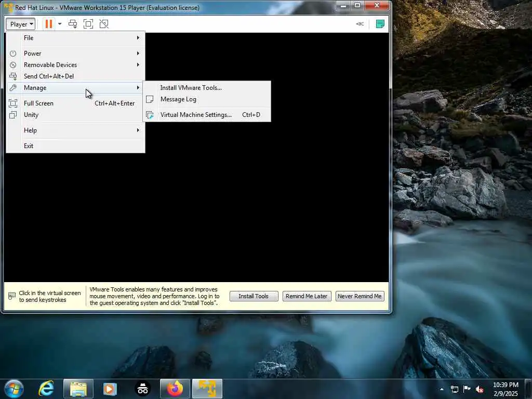Click the VMware Player title bar icon

click(x=8, y=7)
